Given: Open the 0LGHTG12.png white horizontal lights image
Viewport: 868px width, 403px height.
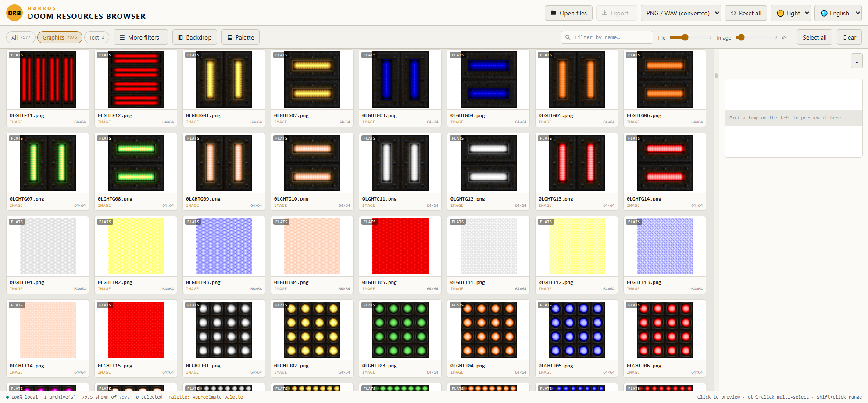Looking at the screenshot, I should click(489, 163).
